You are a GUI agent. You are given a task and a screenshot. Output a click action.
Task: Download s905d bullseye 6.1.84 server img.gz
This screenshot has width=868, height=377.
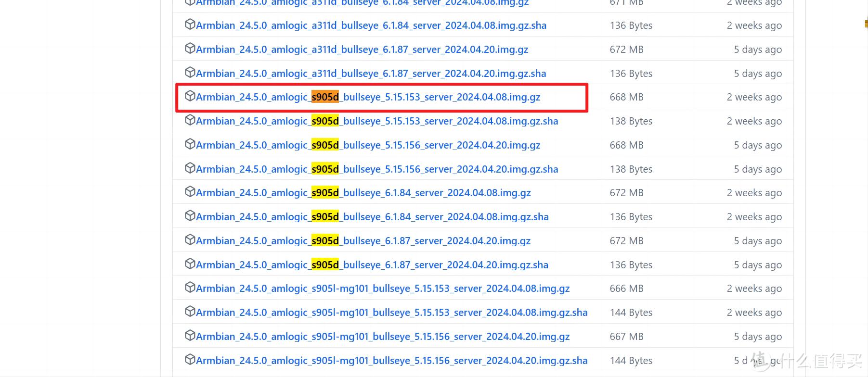point(363,193)
